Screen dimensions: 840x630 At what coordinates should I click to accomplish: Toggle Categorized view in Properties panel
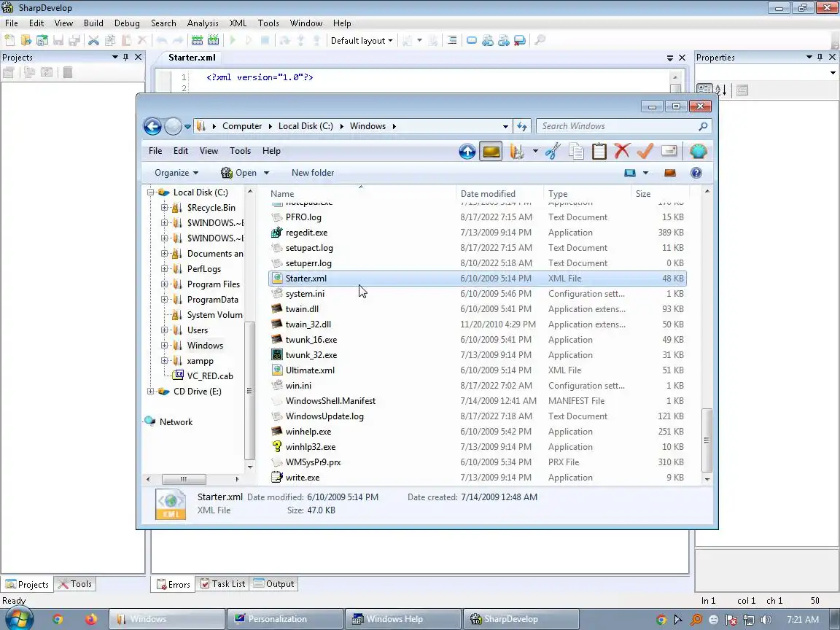coord(704,90)
